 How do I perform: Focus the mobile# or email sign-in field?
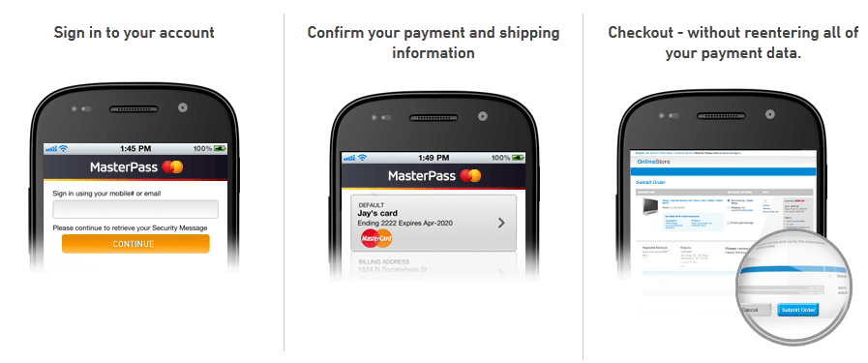tap(135, 209)
